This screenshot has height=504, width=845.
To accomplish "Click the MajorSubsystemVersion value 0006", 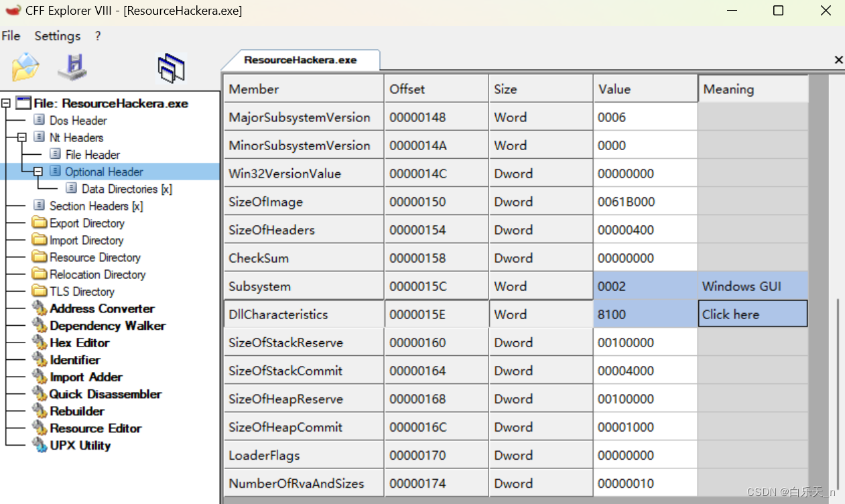I will [645, 117].
